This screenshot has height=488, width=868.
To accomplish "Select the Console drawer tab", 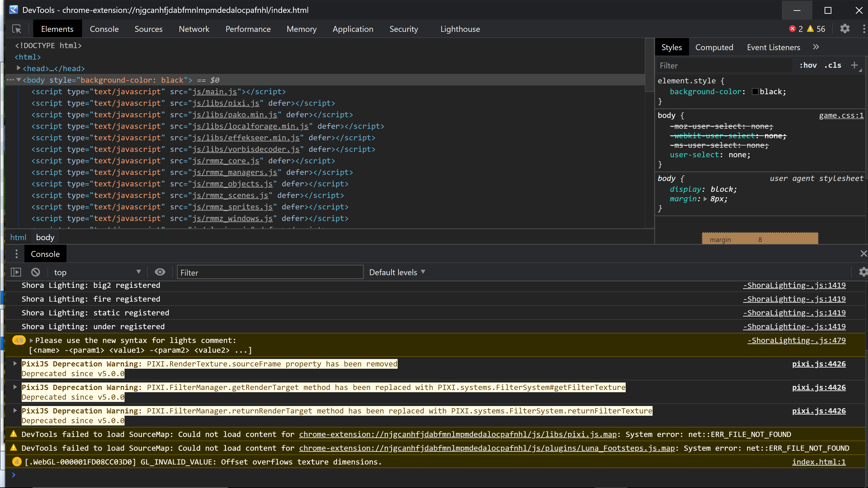I will pyautogui.click(x=45, y=254).
